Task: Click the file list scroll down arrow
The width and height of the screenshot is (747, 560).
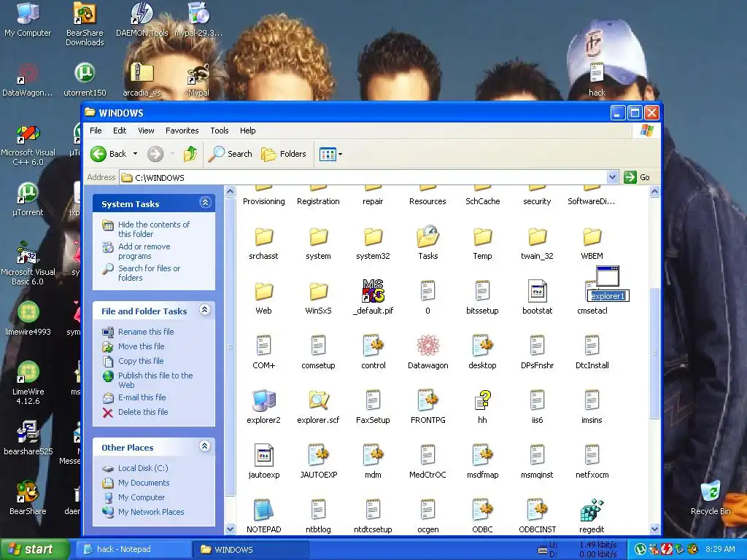Action: click(654, 529)
